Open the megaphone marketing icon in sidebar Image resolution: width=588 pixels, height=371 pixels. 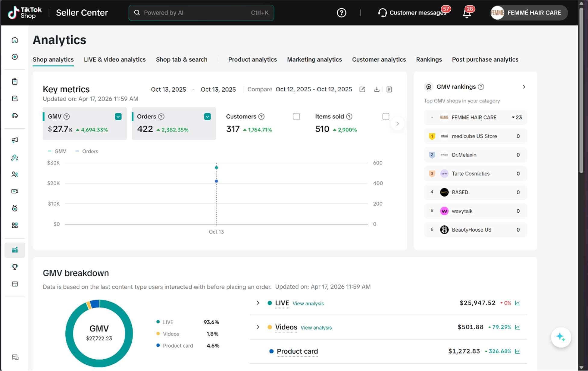click(x=14, y=140)
